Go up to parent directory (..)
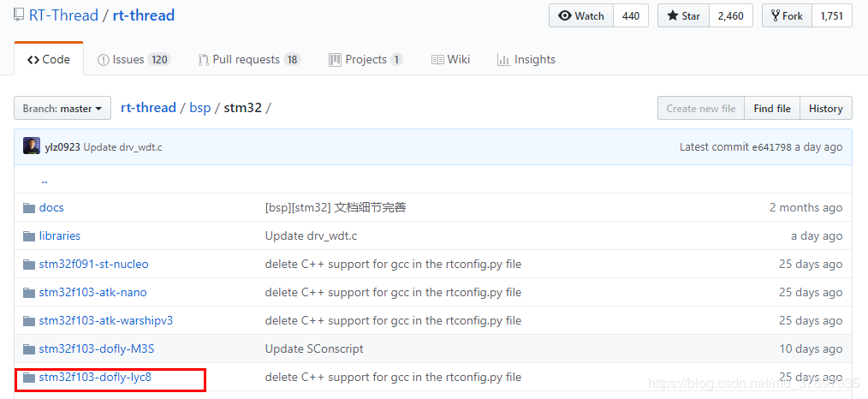Viewport: 868px width, 399px height. (45, 180)
